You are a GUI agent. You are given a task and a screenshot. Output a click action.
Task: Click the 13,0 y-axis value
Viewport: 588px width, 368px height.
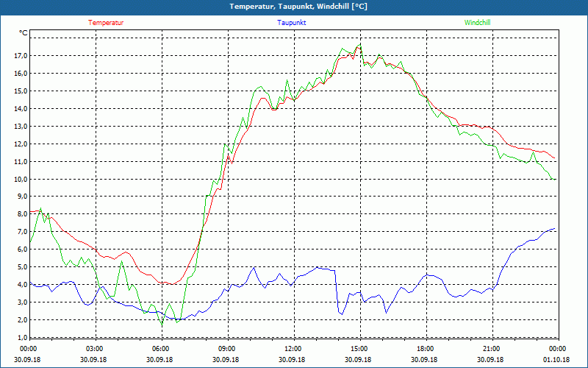(x=21, y=126)
